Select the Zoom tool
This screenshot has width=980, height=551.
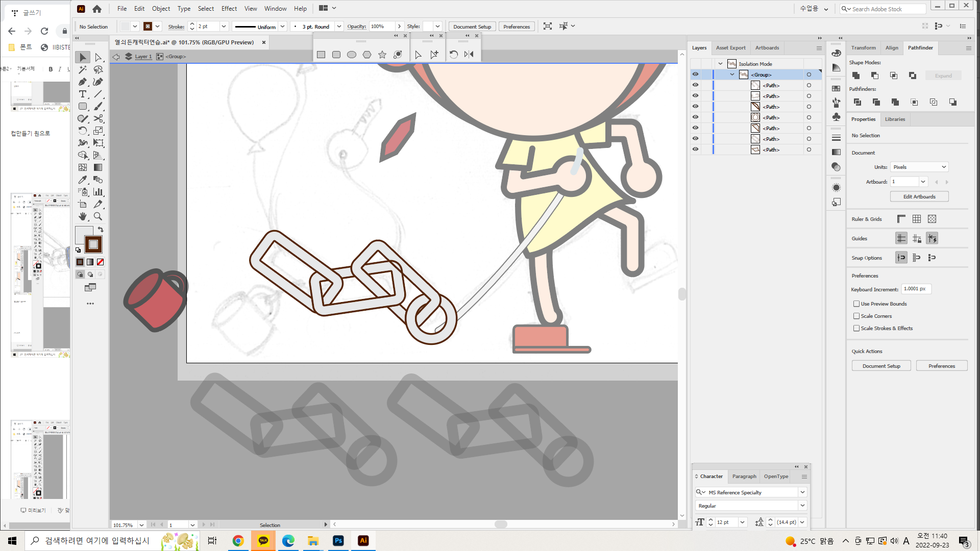pyautogui.click(x=98, y=216)
